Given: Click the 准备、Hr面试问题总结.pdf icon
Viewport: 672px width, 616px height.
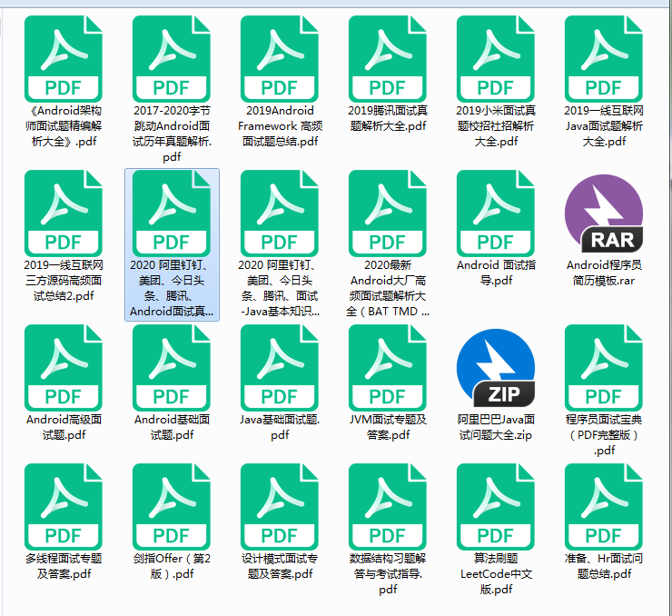Looking at the screenshot, I should point(603,506).
